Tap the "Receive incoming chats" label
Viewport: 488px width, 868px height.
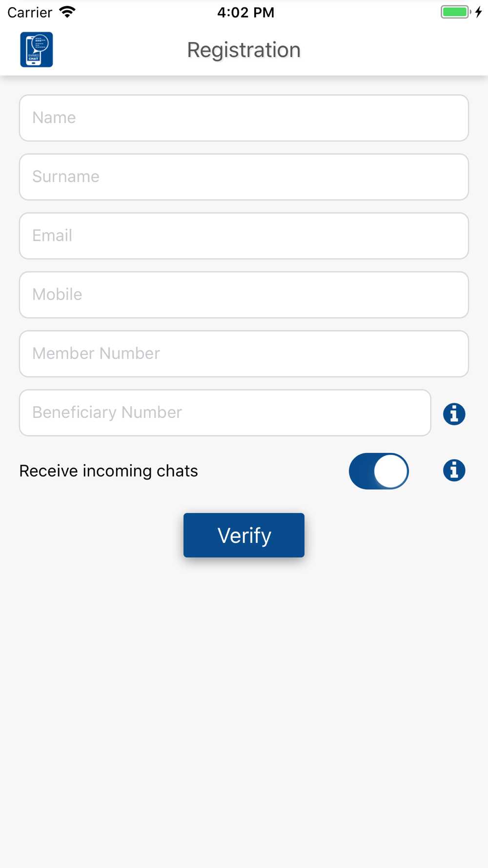[108, 471]
